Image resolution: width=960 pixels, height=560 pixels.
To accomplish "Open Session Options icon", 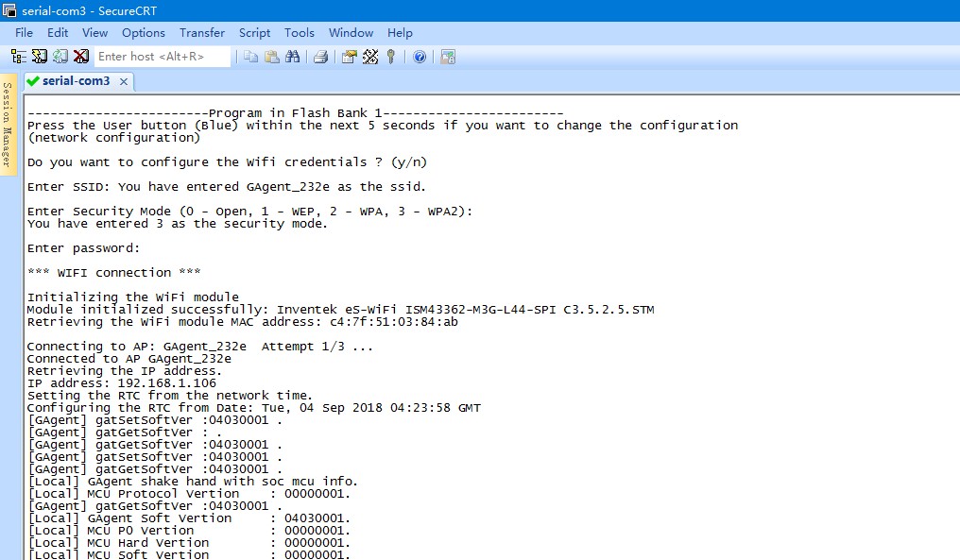I will coord(349,57).
